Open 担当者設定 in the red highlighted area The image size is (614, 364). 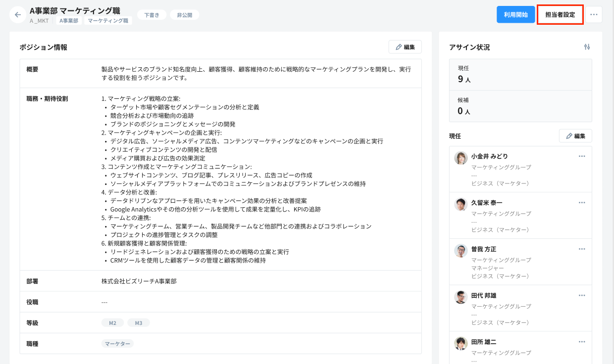[560, 14]
